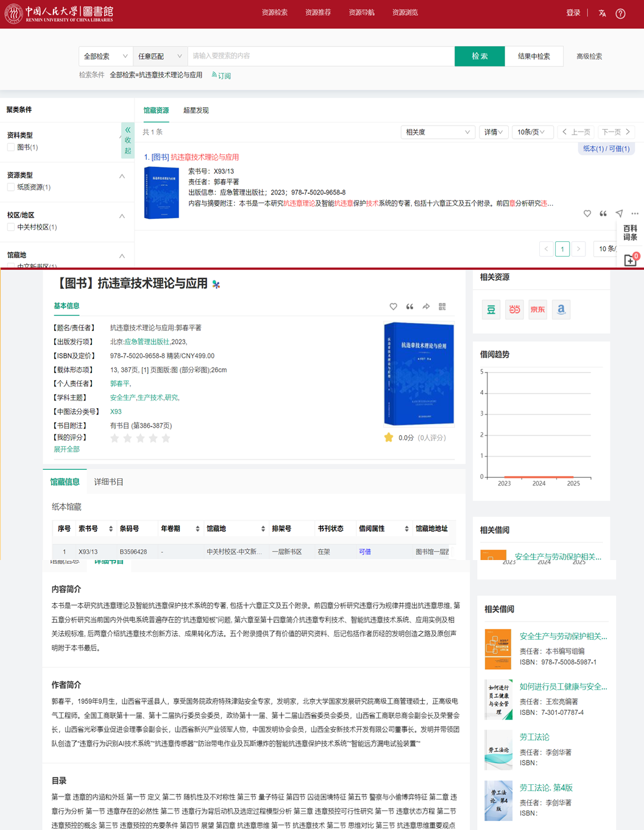Click the Renmin University library logo
This screenshot has width=644, height=830.
pos(59,13)
